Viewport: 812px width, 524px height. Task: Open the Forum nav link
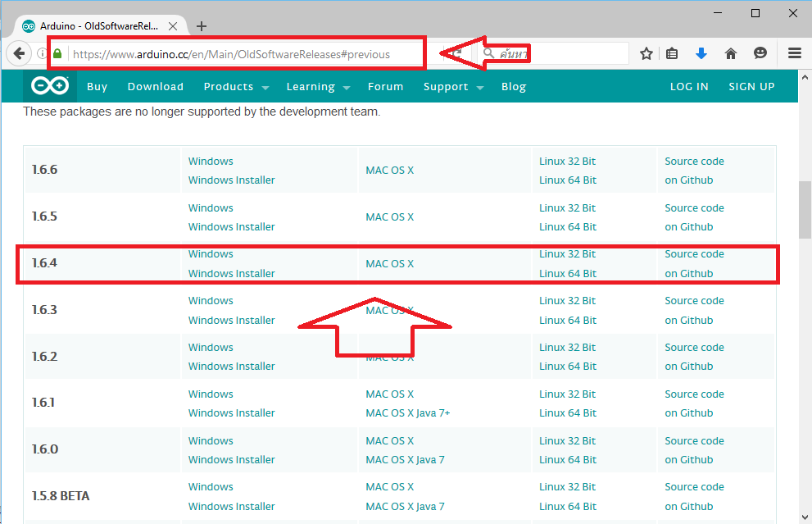(x=385, y=87)
